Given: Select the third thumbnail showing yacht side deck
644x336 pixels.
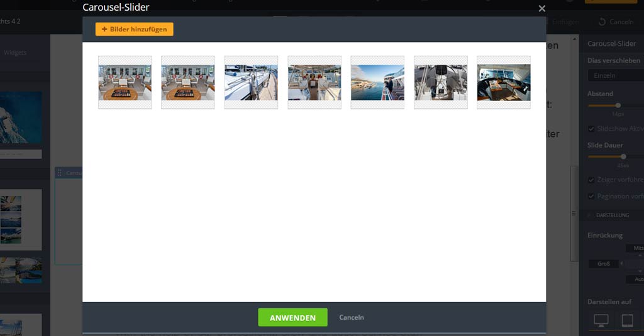Looking at the screenshot, I should [x=251, y=83].
